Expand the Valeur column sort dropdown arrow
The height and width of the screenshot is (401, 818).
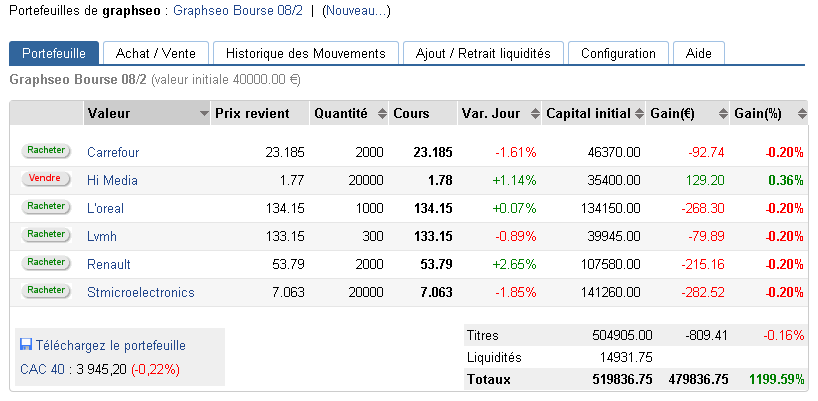[204, 114]
